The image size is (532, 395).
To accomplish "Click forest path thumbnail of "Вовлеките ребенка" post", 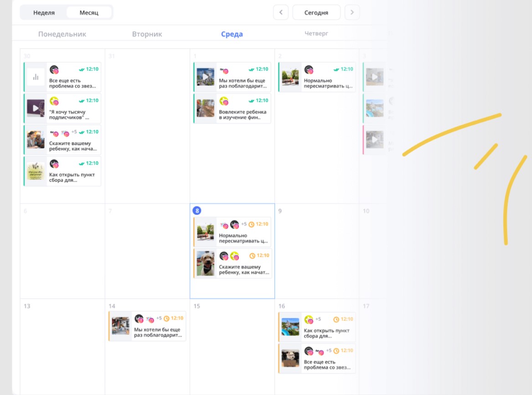I will (x=206, y=108).
